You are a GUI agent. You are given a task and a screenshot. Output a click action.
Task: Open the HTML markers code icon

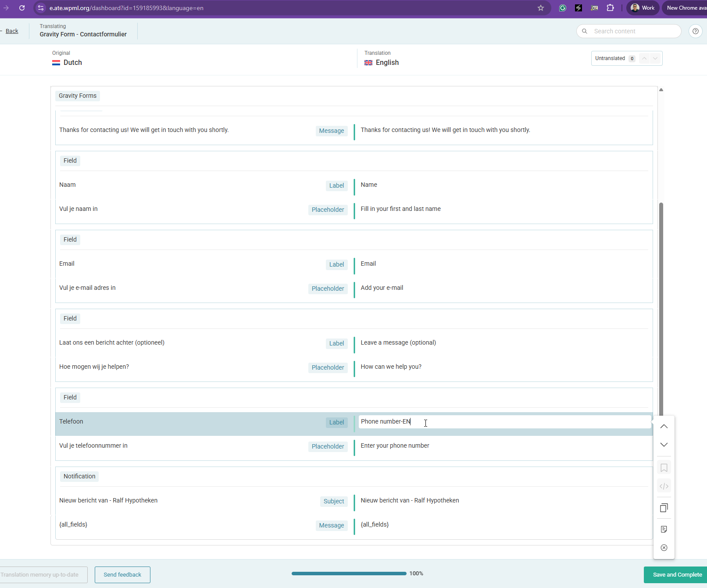tap(664, 486)
